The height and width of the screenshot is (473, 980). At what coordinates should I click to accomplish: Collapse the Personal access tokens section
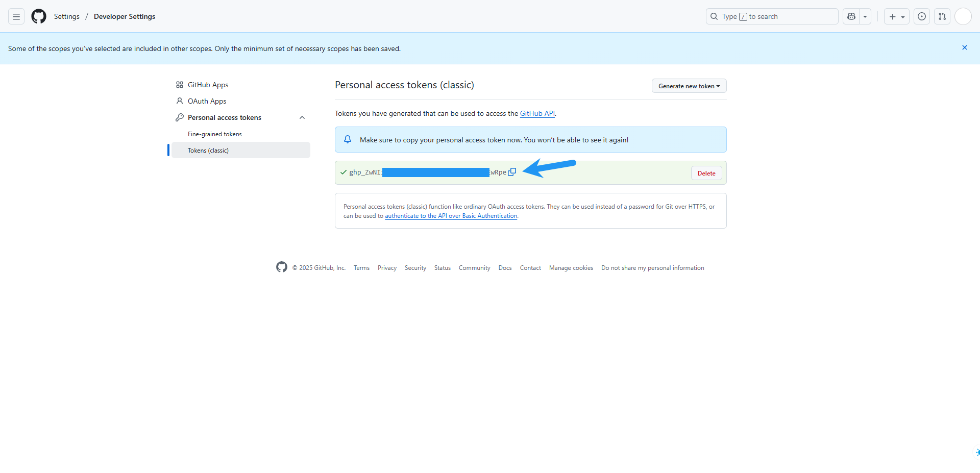pos(302,117)
